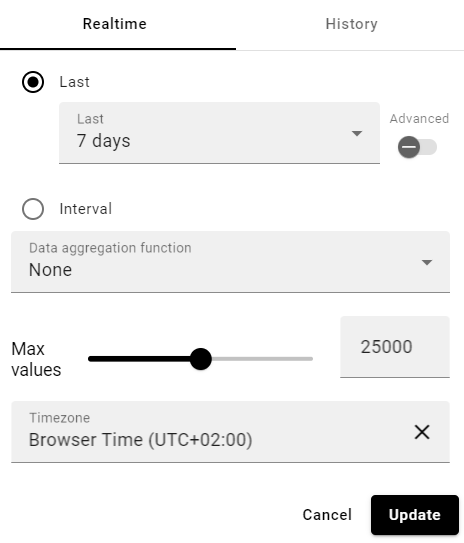Click the Update button
The width and height of the screenshot is (464, 543).
point(415,515)
